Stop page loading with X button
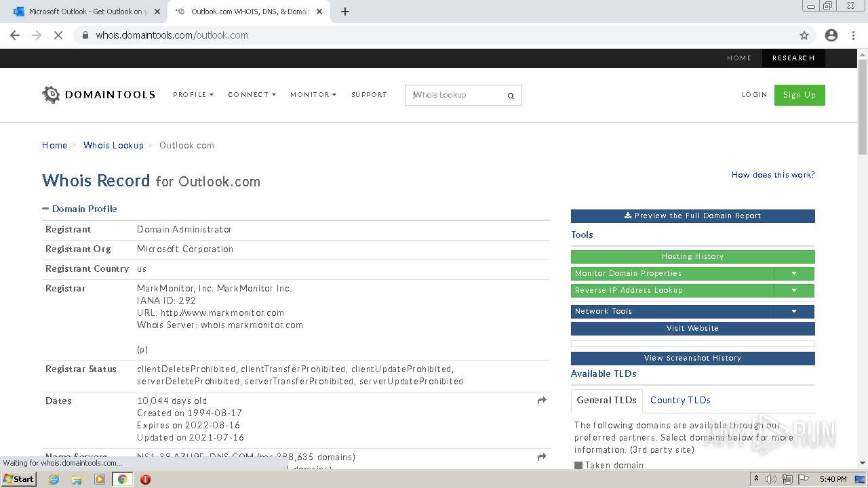The height and width of the screenshot is (488, 868). [x=58, y=35]
